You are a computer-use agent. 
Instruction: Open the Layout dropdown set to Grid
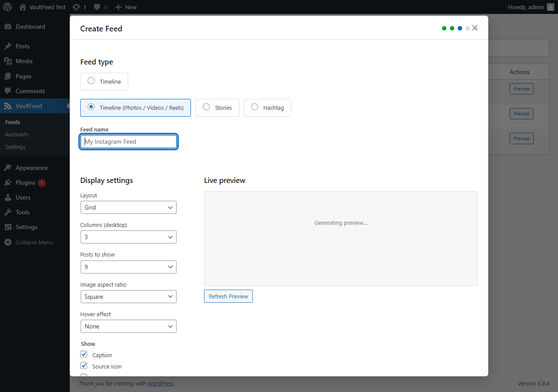129,207
